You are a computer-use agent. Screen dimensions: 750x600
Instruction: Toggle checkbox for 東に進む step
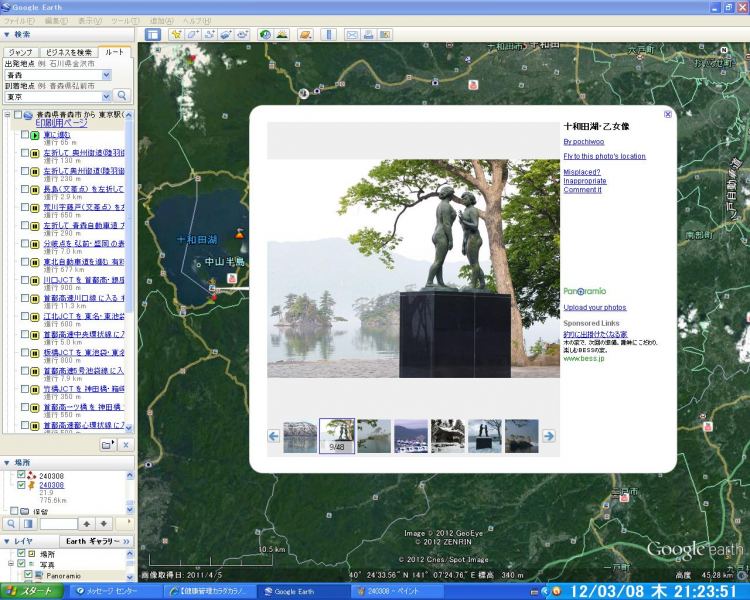24,135
